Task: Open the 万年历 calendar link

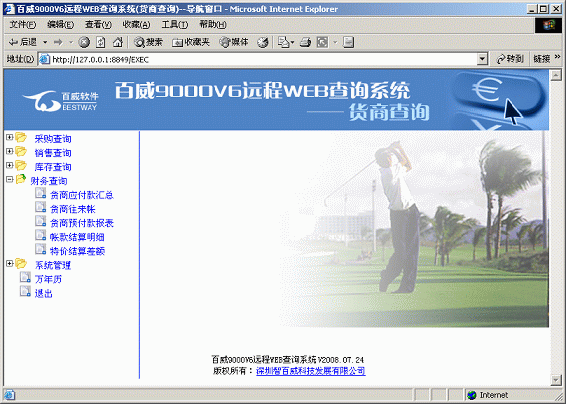Action: tap(48, 280)
